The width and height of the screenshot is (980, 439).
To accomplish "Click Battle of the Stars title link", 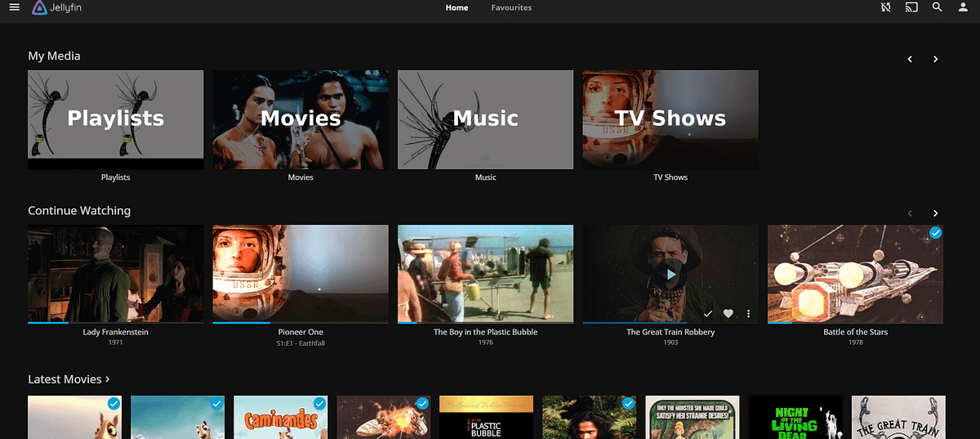I will click(x=855, y=333).
